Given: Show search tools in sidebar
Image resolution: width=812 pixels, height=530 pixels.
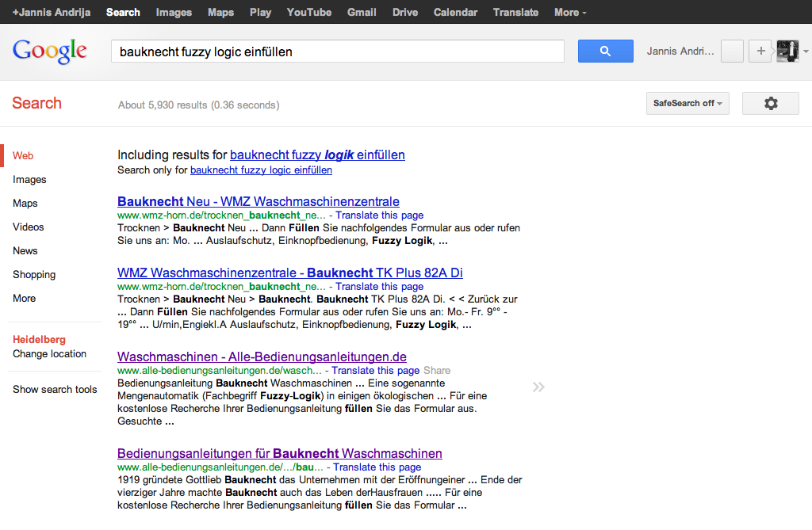Looking at the screenshot, I should (x=55, y=389).
